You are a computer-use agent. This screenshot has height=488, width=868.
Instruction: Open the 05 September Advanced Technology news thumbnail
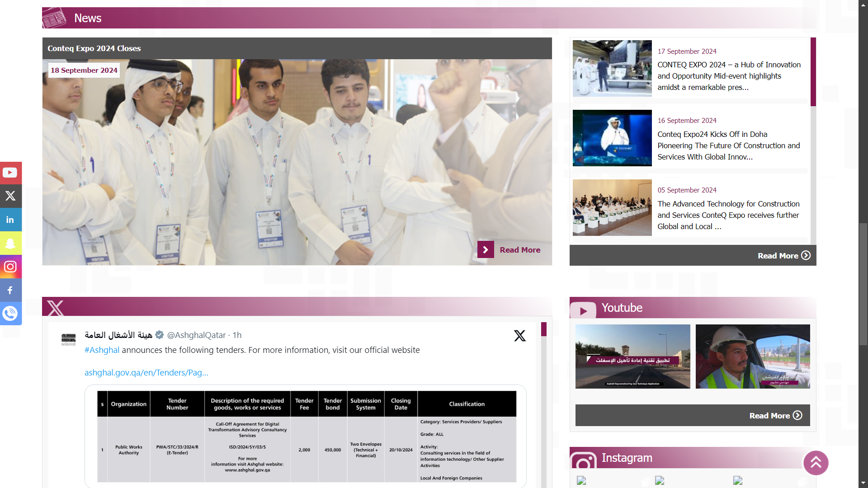(612, 207)
